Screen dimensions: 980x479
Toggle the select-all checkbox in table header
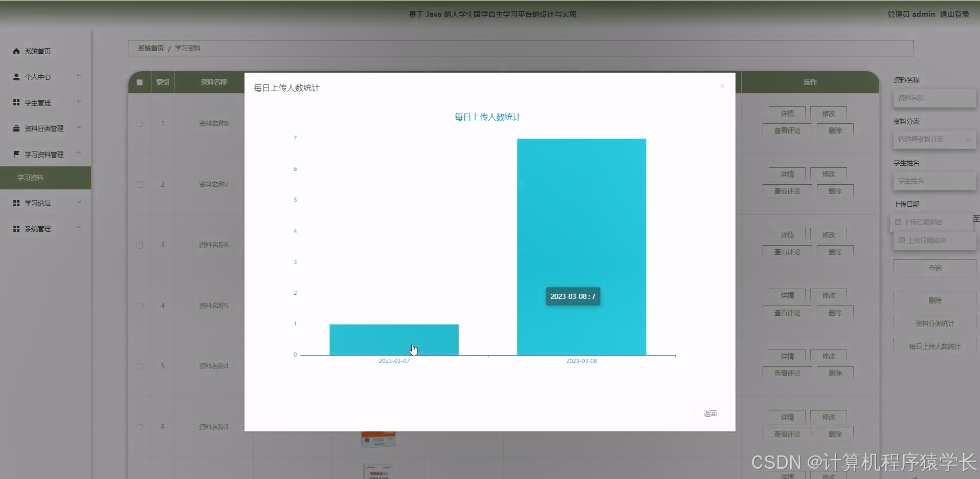140,82
